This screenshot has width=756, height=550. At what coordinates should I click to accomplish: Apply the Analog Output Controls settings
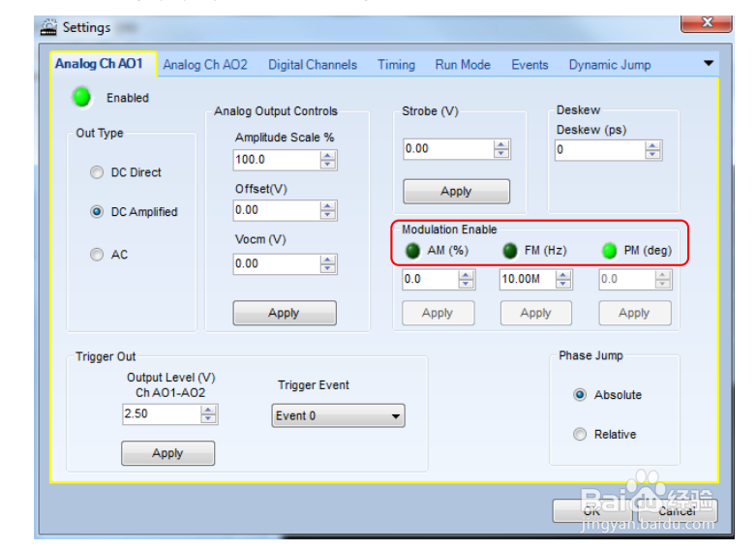coord(285,313)
